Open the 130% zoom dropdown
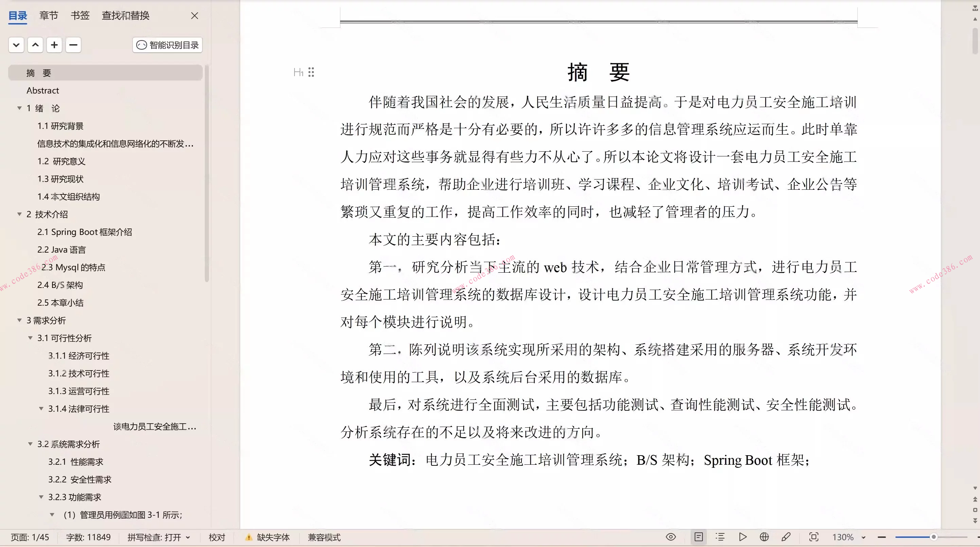980x547 pixels. coord(848,537)
